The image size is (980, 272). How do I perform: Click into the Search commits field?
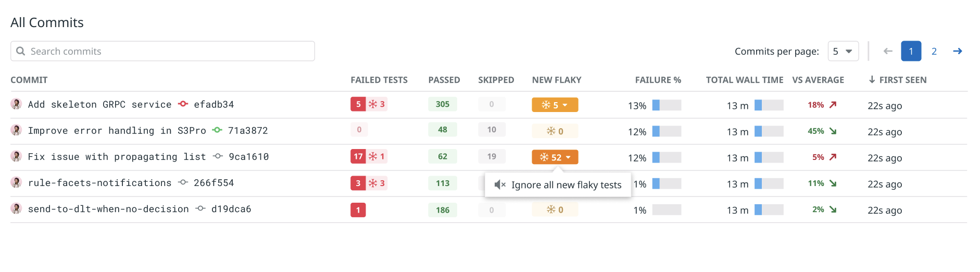[x=167, y=51]
